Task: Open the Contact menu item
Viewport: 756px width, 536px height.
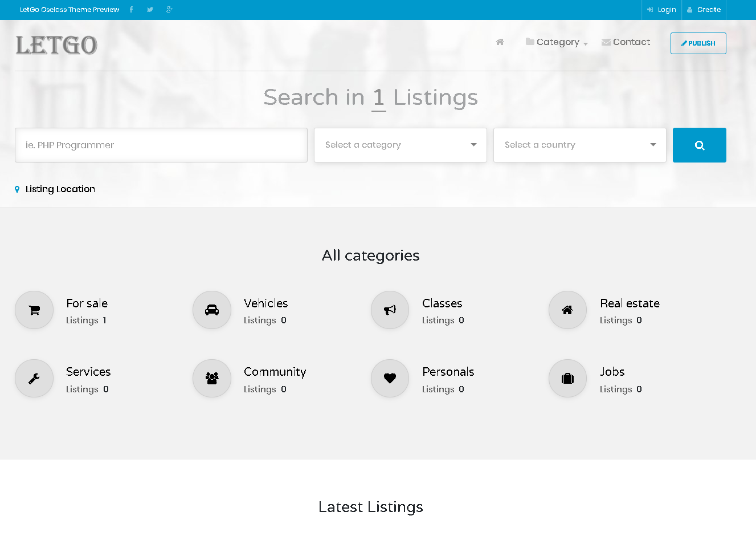Action: point(626,42)
